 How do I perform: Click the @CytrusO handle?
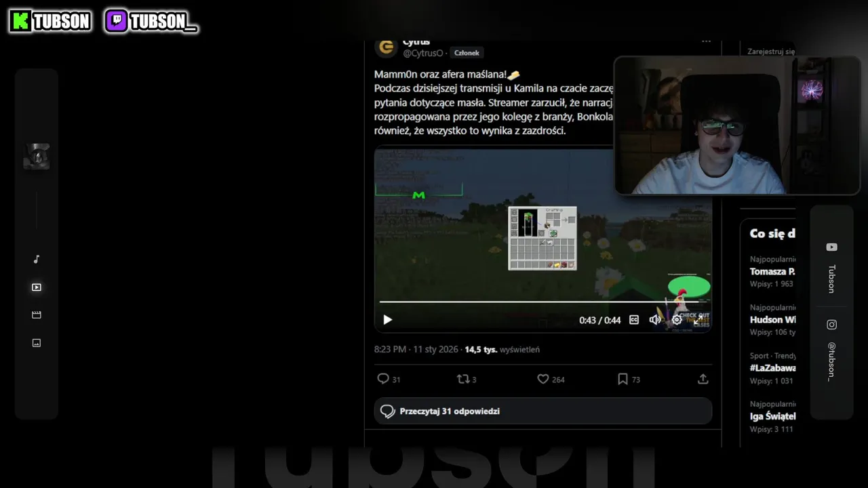[x=422, y=53]
